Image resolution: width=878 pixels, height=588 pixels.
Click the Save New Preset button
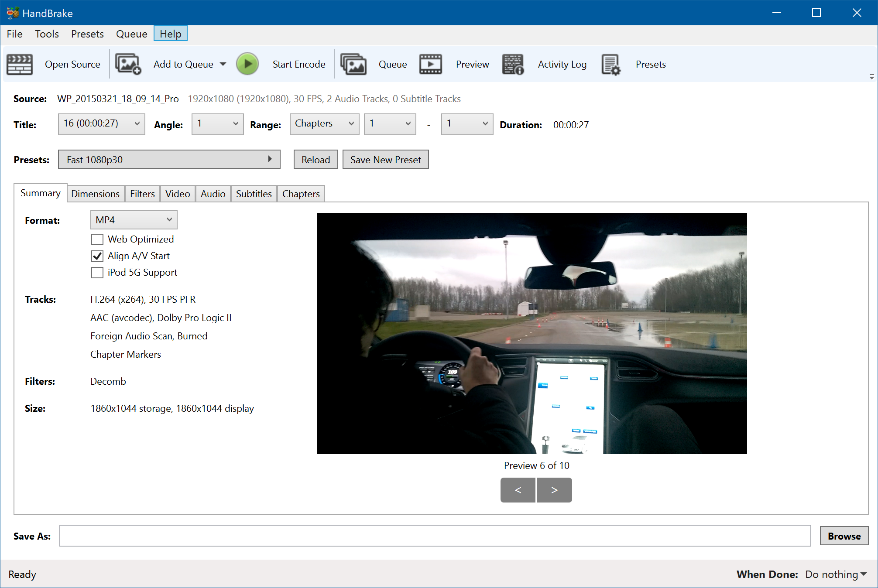point(385,160)
